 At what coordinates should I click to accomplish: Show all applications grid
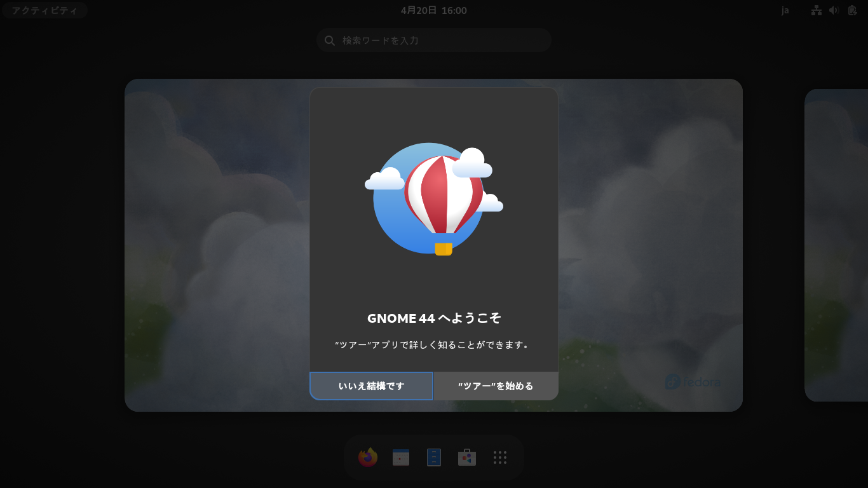point(500,457)
